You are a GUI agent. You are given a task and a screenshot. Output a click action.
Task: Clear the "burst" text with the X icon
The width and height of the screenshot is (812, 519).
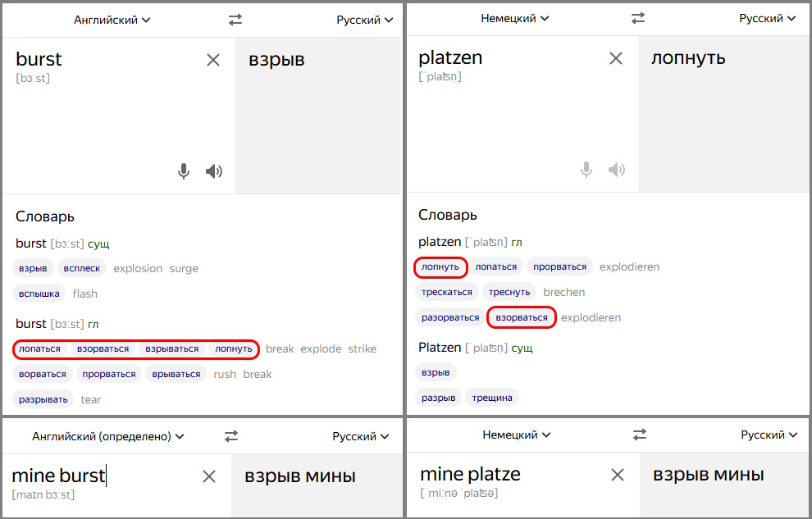click(212, 59)
